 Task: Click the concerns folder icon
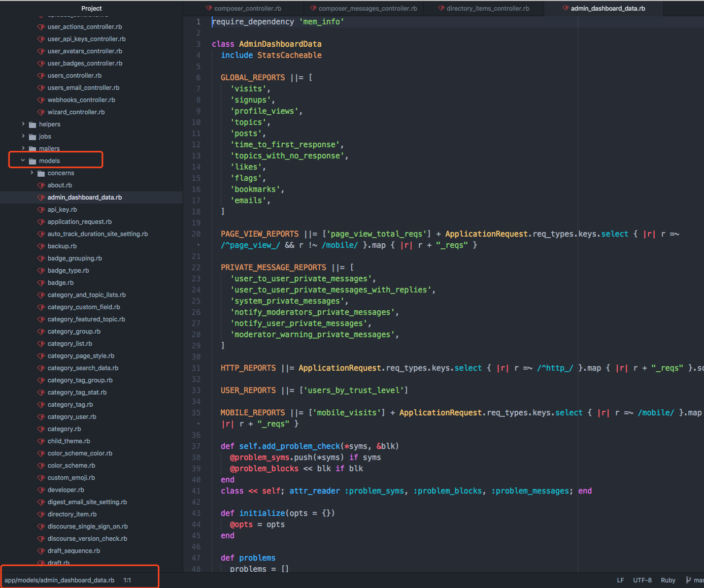(41, 173)
